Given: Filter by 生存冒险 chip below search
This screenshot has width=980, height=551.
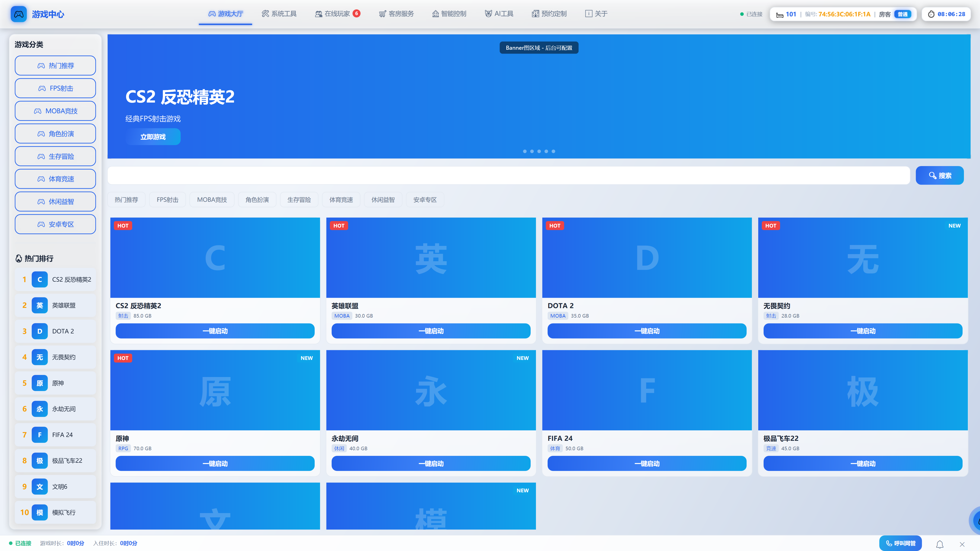Looking at the screenshot, I should click(299, 200).
